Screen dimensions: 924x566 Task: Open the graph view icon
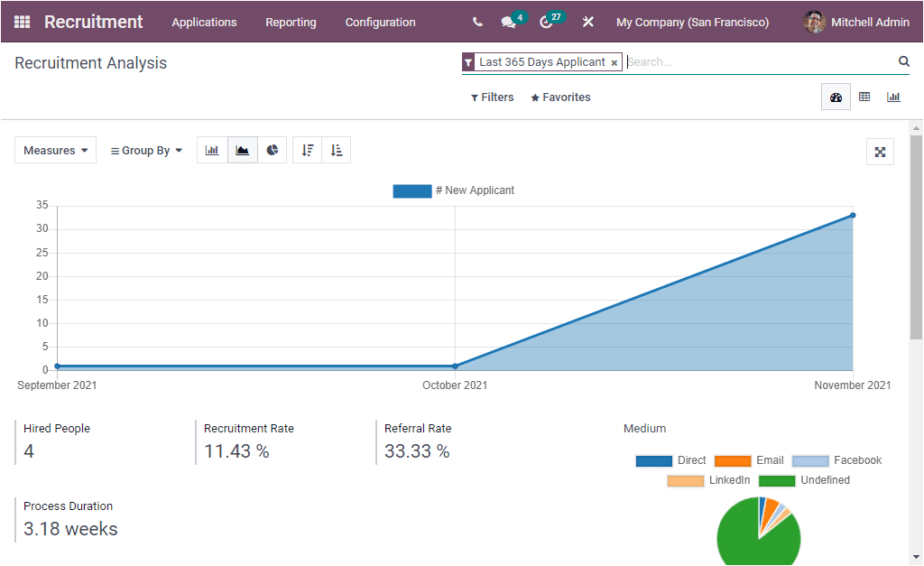pyautogui.click(x=893, y=97)
